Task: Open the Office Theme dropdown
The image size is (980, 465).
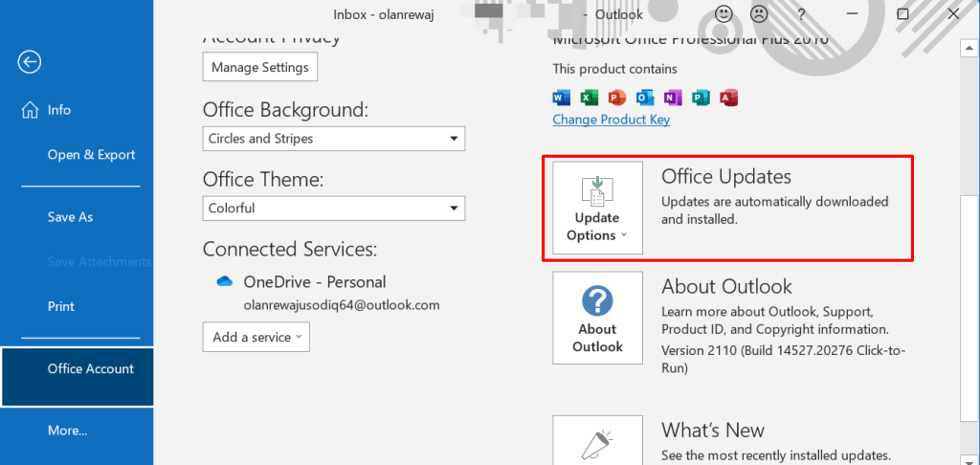Action: pyautogui.click(x=334, y=209)
